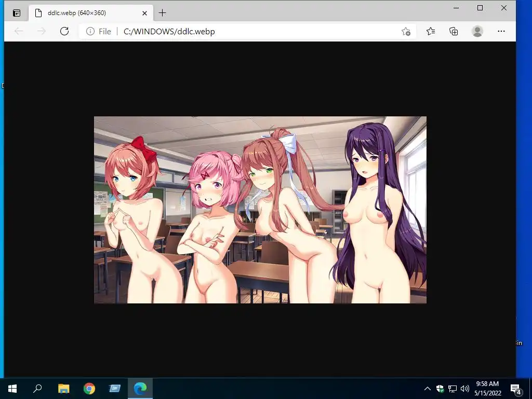Viewport: 532px width, 399px height.
Task: Open a new tab with plus button
Action: pos(162,13)
